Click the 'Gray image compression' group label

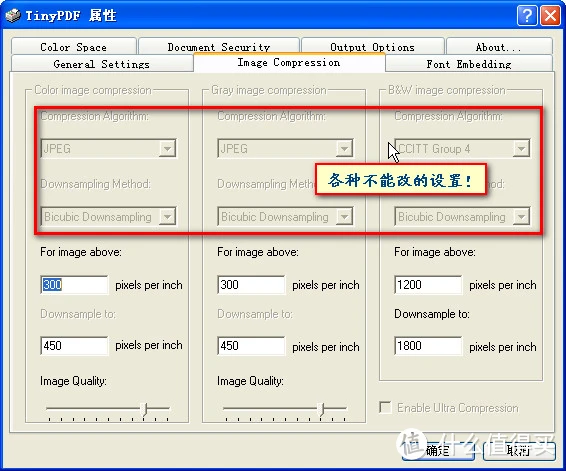[x=269, y=90]
